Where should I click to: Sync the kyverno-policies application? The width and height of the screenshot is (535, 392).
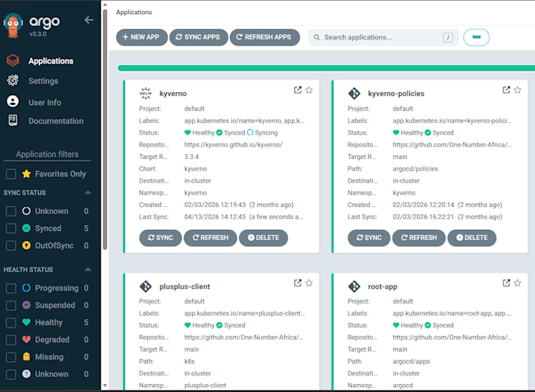tap(369, 238)
